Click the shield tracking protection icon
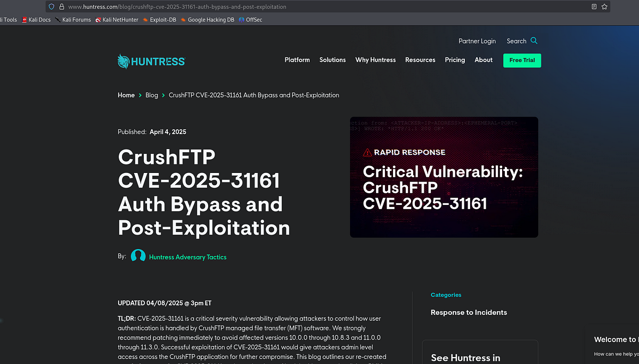The height and width of the screenshot is (364, 639). point(51,7)
